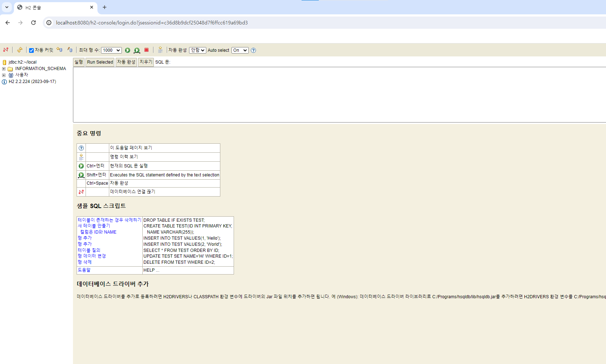Click the 데이터베이스 드라이버 추가 heading
Image resolution: width=606 pixels, height=364 pixels.
113,284
